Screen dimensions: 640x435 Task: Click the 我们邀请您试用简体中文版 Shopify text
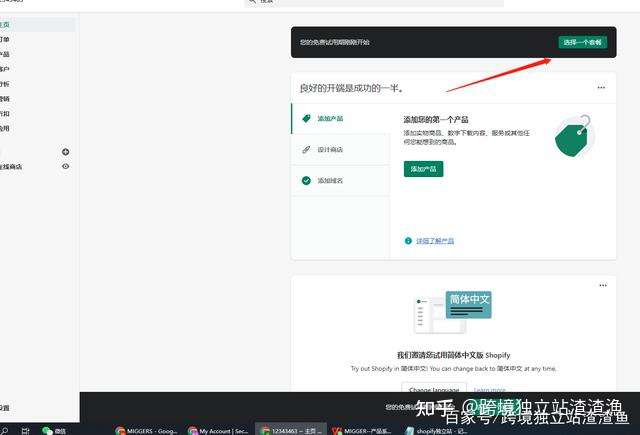(453, 355)
